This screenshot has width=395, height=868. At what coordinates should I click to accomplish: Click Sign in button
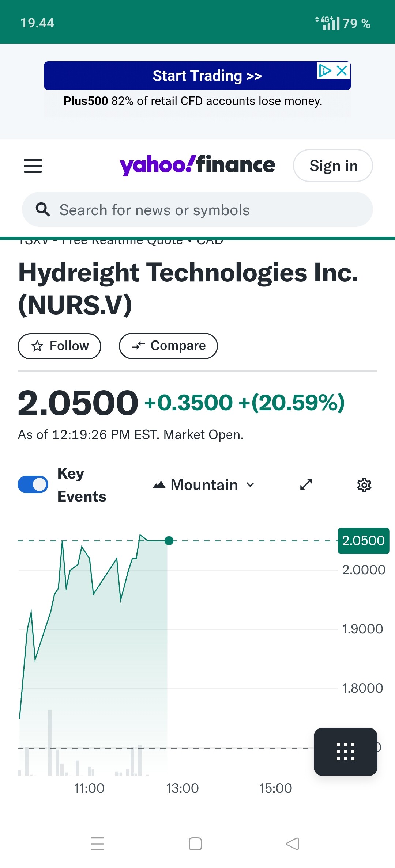click(333, 166)
